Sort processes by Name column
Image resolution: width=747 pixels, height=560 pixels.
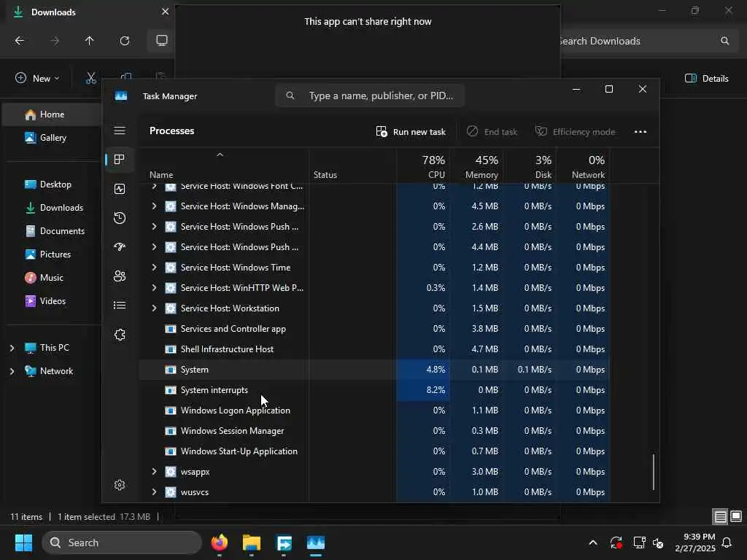tap(223, 166)
